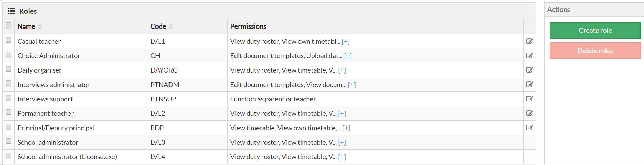Show all permissions for Principal/Deputy principal

(x=346, y=128)
